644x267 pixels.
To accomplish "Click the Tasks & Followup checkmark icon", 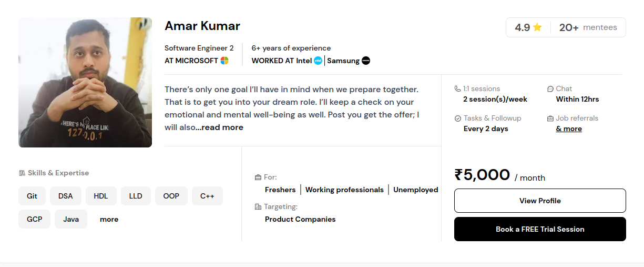I will click(458, 118).
